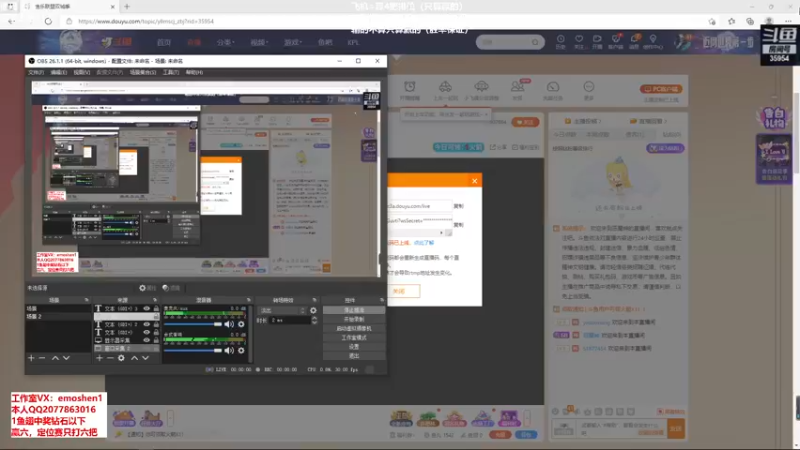Click the PC客户端 orange button
This screenshot has height=450, width=800.
tap(661, 89)
